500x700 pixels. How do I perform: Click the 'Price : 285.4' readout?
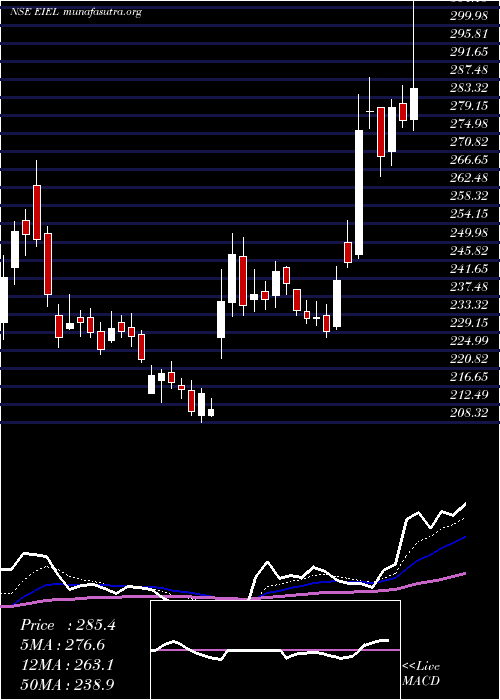68,625
